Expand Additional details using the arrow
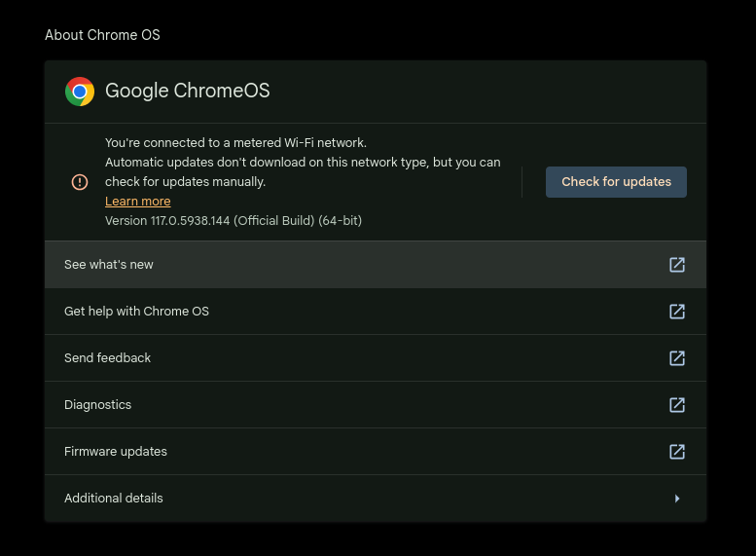 [677, 499]
